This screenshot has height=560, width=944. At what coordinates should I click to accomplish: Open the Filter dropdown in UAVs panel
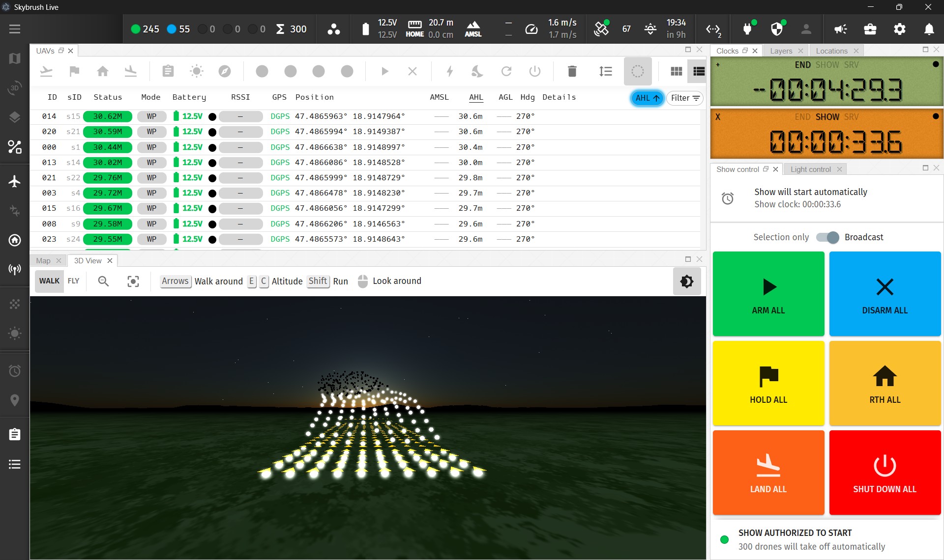(x=684, y=98)
